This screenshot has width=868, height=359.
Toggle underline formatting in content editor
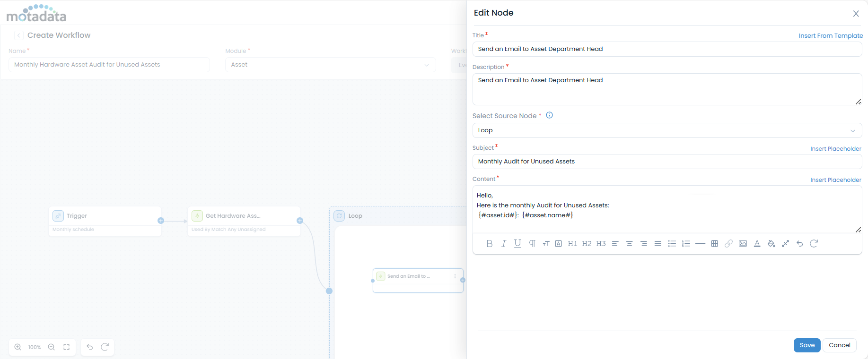coord(517,244)
